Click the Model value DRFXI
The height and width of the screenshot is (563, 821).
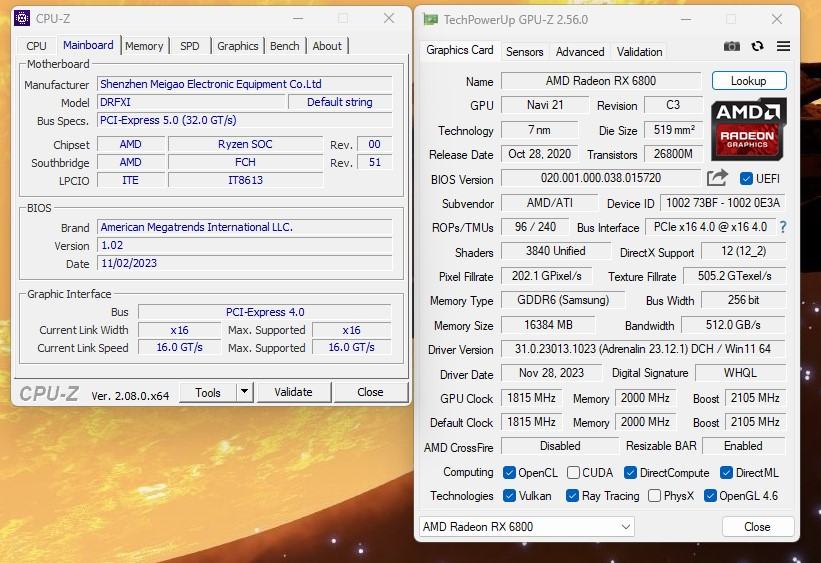coord(191,102)
